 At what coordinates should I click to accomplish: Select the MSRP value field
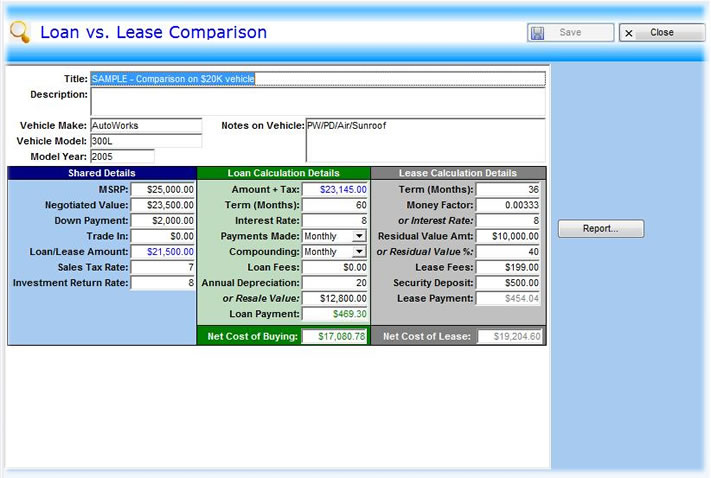click(163, 188)
